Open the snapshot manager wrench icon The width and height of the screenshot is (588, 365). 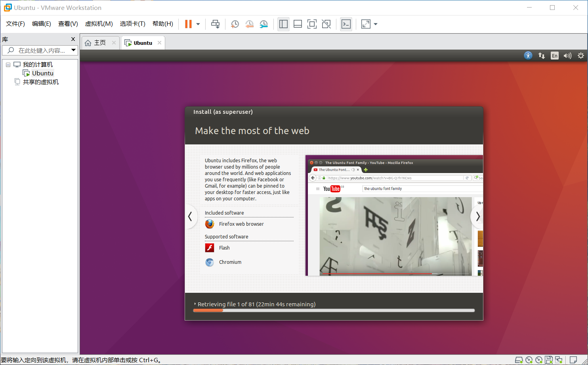[x=264, y=24]
